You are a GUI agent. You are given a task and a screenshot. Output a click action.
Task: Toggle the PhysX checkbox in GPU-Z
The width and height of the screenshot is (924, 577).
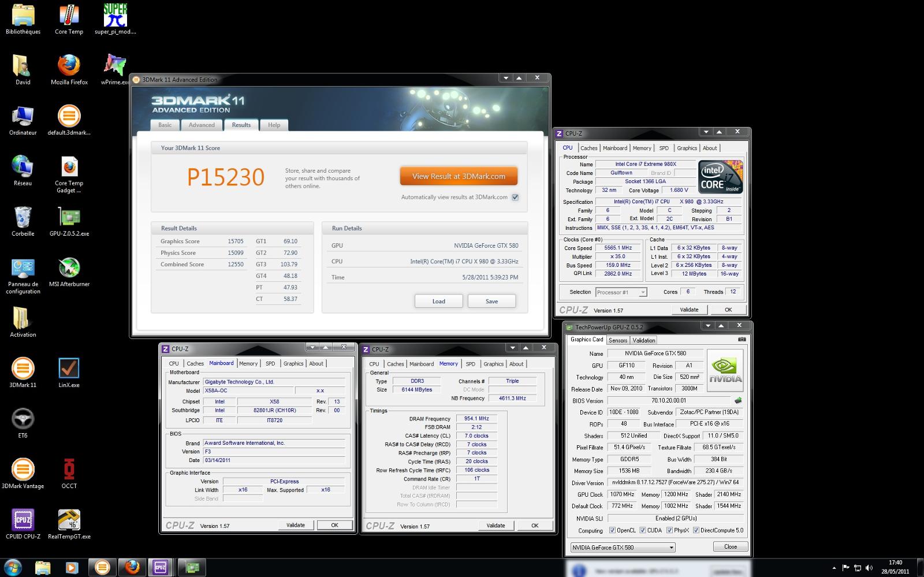tap(669, 530)
